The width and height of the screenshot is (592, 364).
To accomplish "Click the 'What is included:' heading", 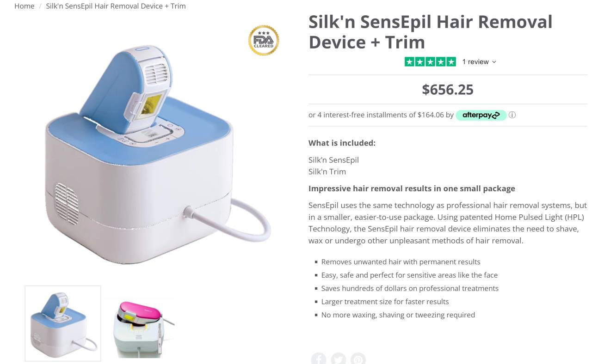I will click(342, 143).
